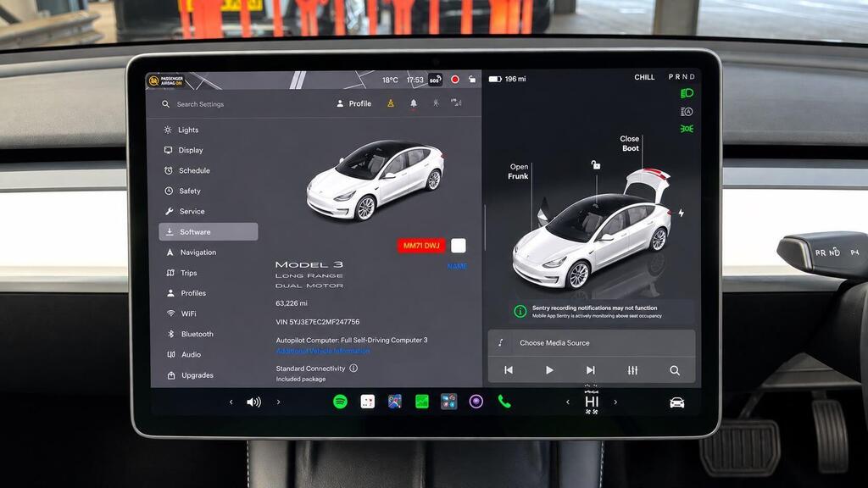The height and width of the screenshot is (488, 868).
Task: Open the app launcher folder icon
Action: tap(449, 402)
